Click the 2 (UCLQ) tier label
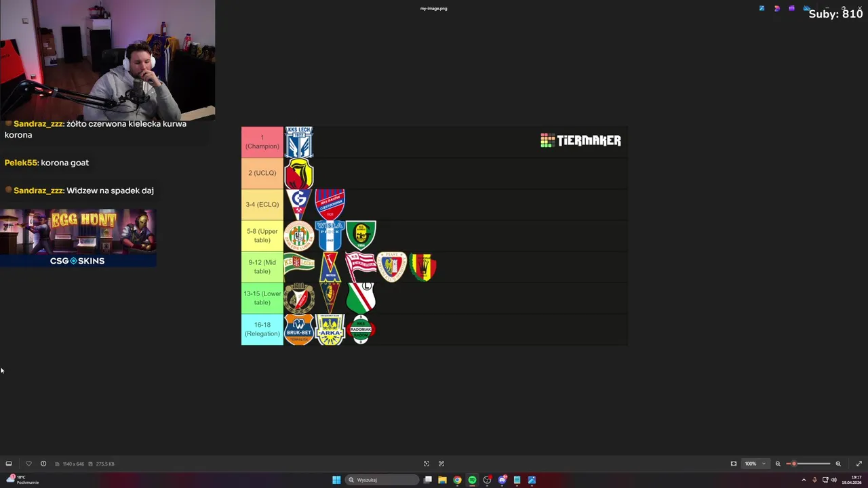The width and height of the screenshot is (868, 488). [x=262, y=173]
